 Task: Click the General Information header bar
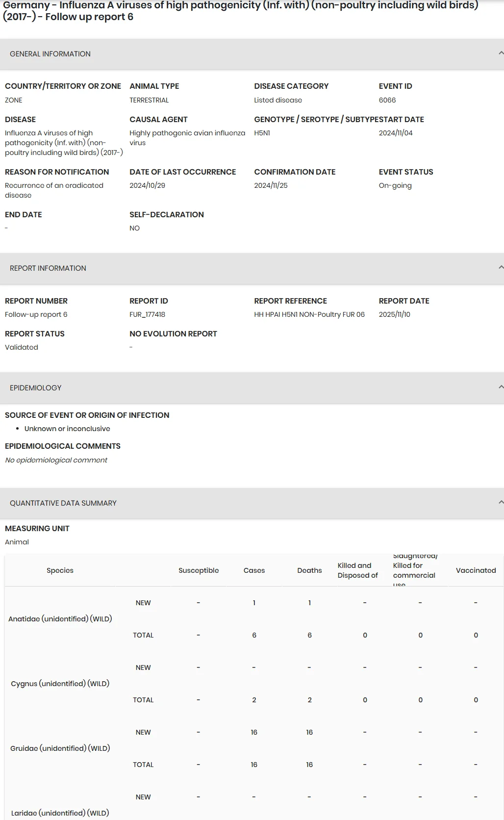pyautogui.click(x=252, y=54)
